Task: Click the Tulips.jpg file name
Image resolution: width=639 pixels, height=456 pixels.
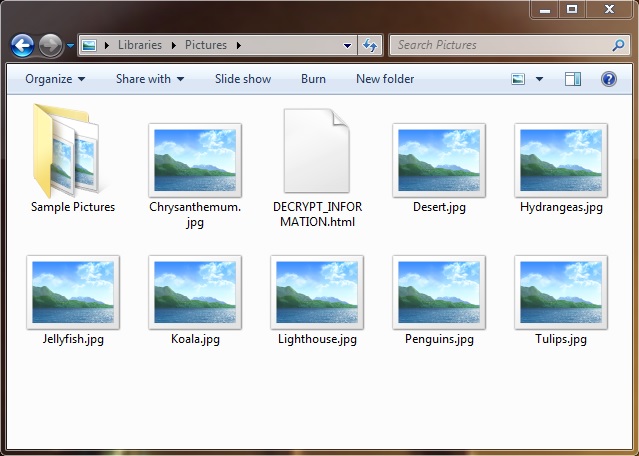Action: tap(561, 339)
